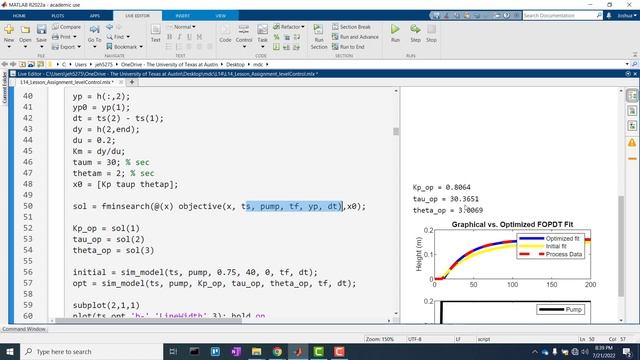Switch to the APPS tab
Screen dimensions: 640x360
(95, 16)
